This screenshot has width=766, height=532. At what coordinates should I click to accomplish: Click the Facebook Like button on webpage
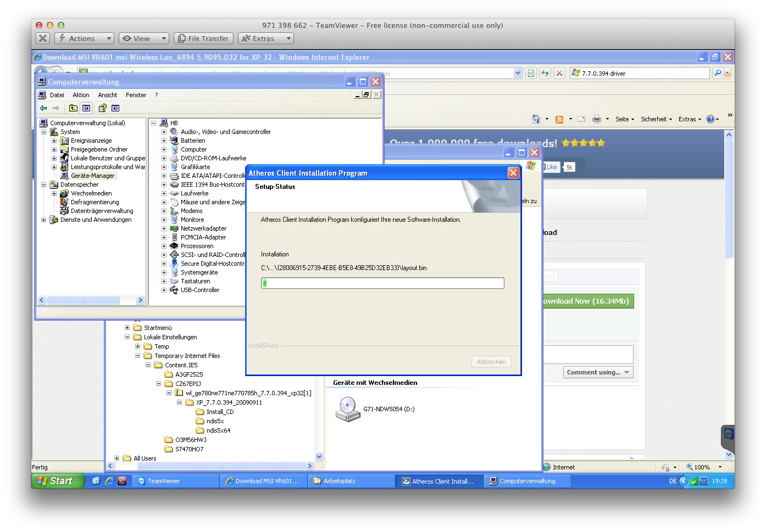[x=551, y=167]
